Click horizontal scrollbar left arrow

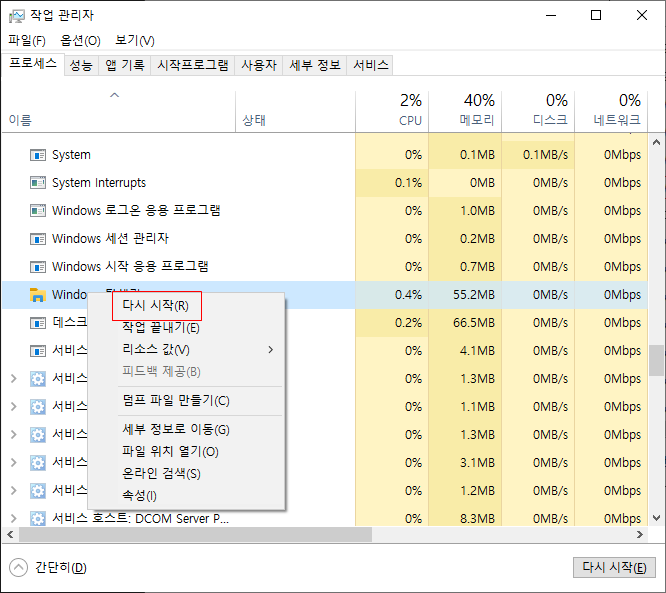pyautogui.click(x=10, y=534)
